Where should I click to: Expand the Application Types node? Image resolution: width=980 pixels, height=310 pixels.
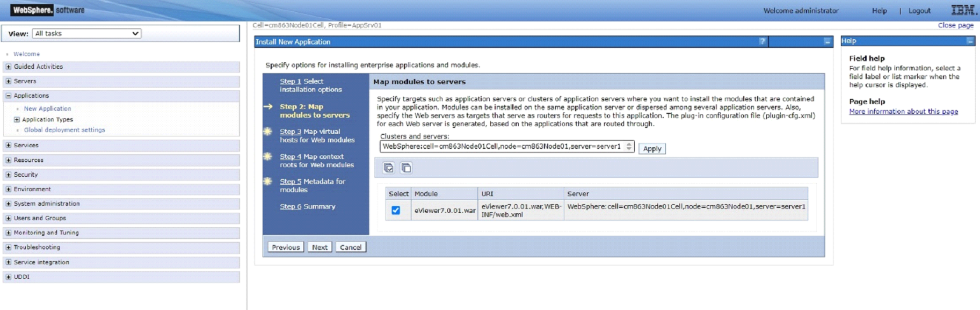pos(17,120)
